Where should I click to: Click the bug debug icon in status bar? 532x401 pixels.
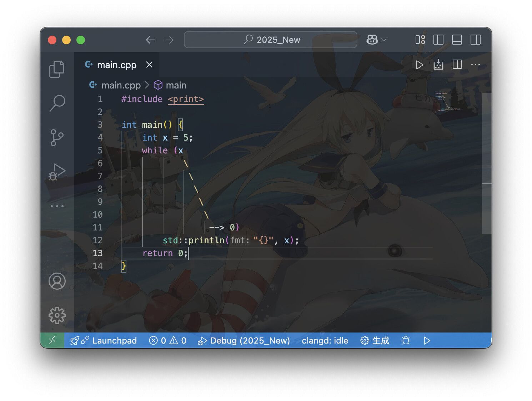tap(406, 341)
